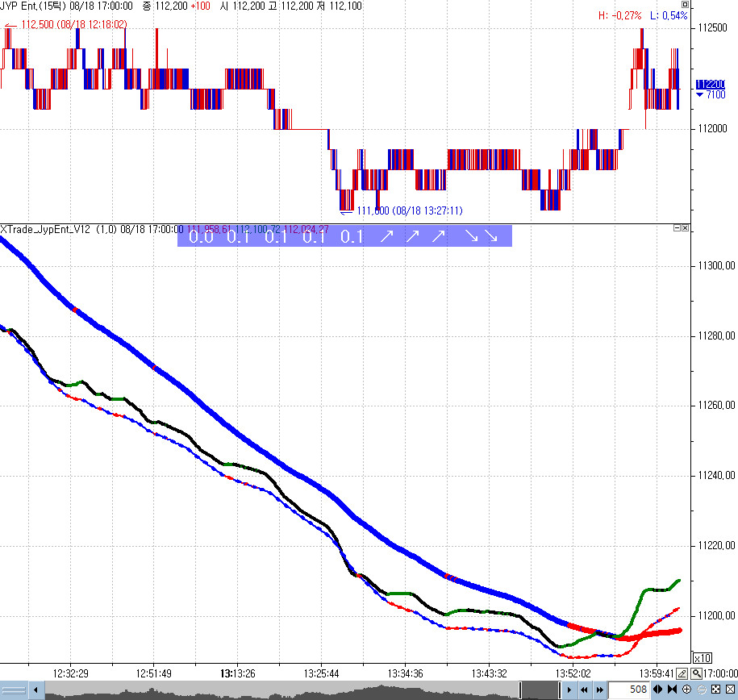The height and width of the screenshot is (700, 738).
Task: Minimize the XTrade_JypEnt_V12 indicator pane
Action: (677, 229)
